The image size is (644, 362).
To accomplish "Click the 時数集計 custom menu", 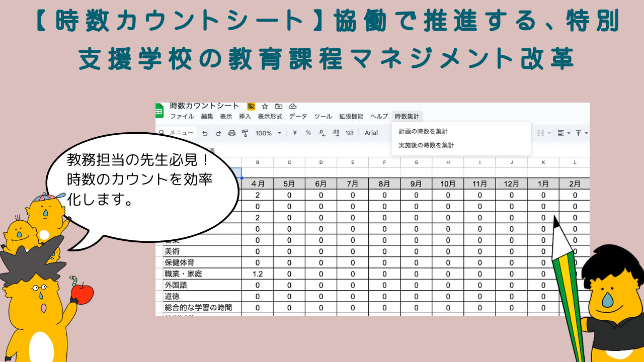I will pyautogui.click(x=407, y=116).
